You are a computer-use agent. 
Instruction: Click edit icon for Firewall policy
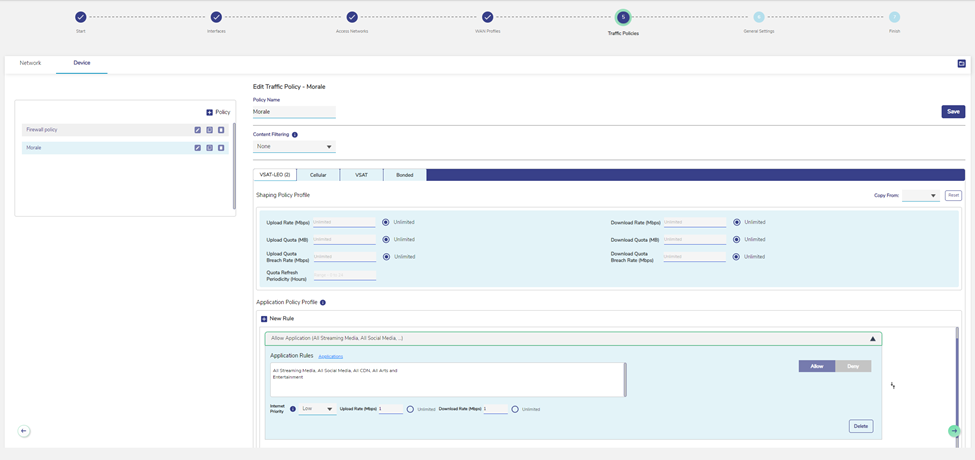point(197,130)
